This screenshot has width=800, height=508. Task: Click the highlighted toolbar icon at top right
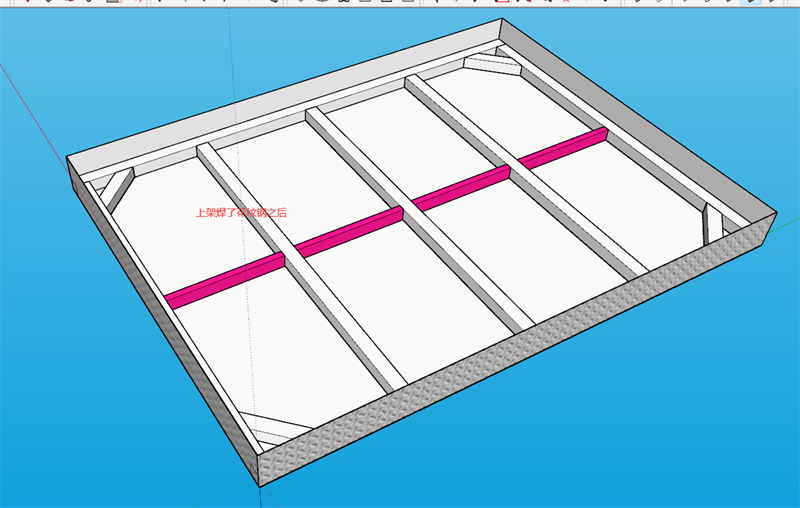(x=748, y=3)
